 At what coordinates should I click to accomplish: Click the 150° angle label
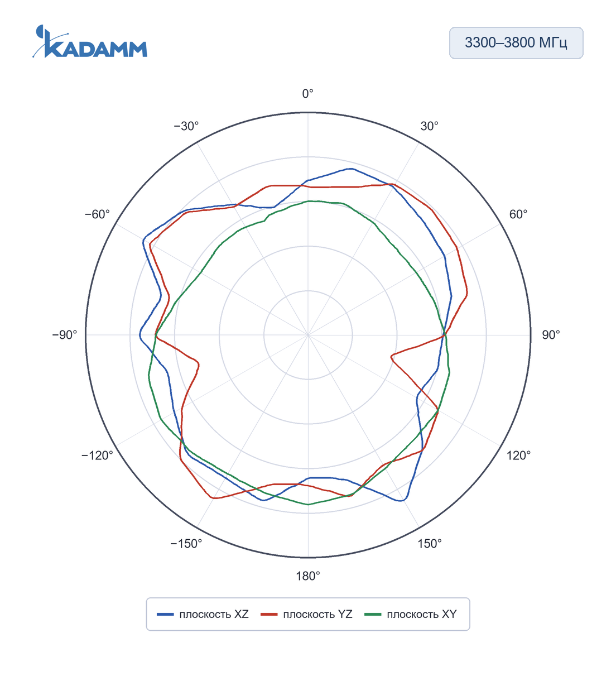click(430, 544)
